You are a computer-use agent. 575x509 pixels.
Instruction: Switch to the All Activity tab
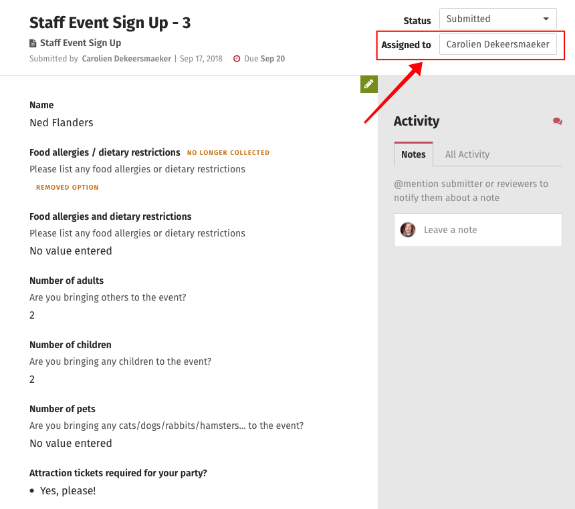click(x=467, y=154)
